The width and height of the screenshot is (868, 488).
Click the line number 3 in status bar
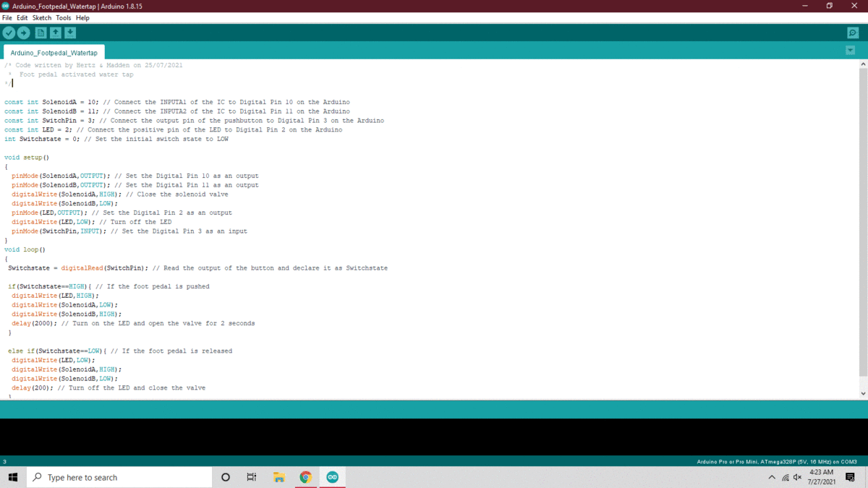4,461
